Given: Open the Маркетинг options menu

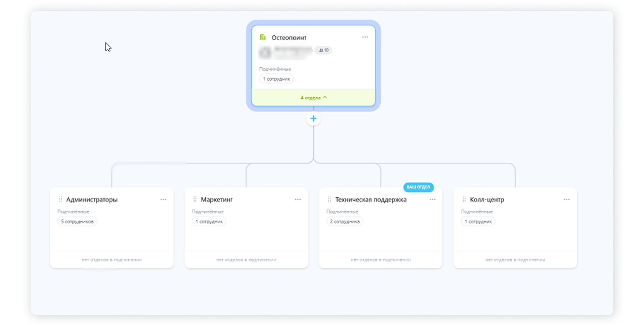Looking at the screenshot, I should click(297, 199).
